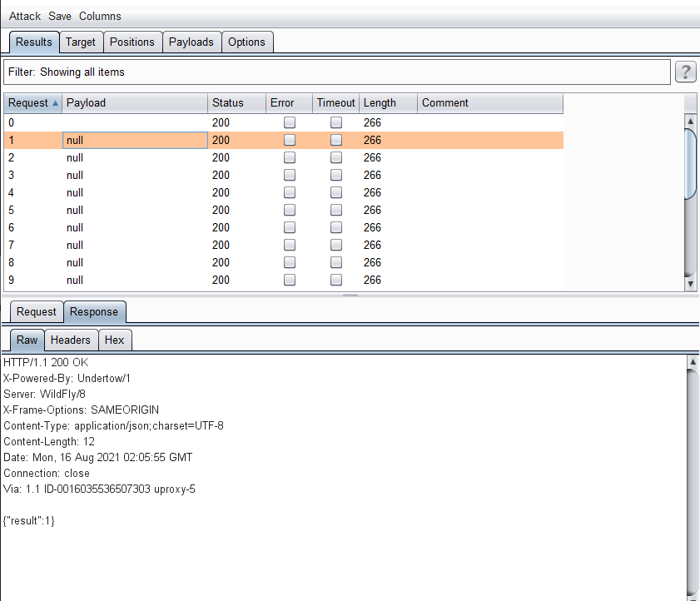Toggle Timeout checkbox for request 0
The image size is (700, 601).
[336, 122]
